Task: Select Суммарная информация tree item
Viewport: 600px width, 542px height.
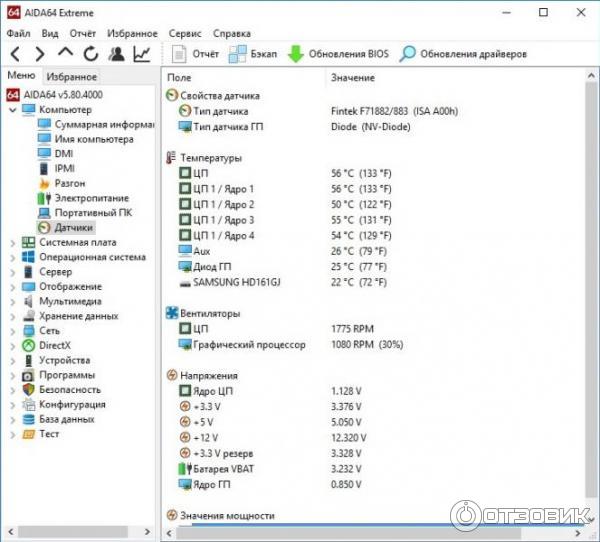Action: [96, 124]
